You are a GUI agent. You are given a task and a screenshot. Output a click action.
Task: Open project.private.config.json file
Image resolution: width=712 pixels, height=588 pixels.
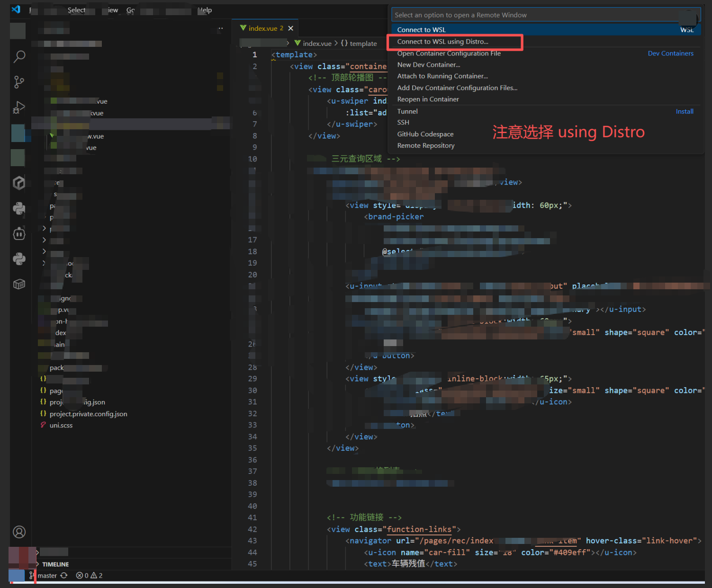tap(88, 414)
